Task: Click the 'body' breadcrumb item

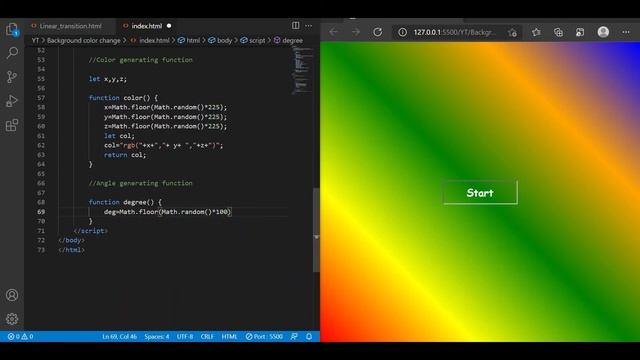Action: pyautogui.click(x=224, y=40)
